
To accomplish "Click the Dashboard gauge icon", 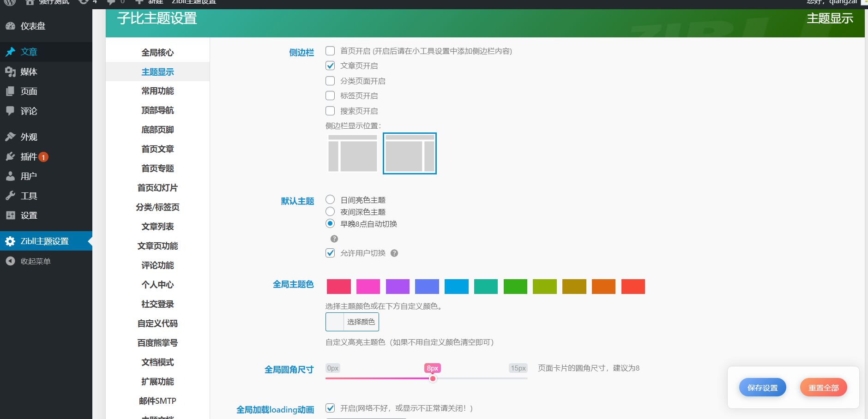I will [x=10, y=26].
